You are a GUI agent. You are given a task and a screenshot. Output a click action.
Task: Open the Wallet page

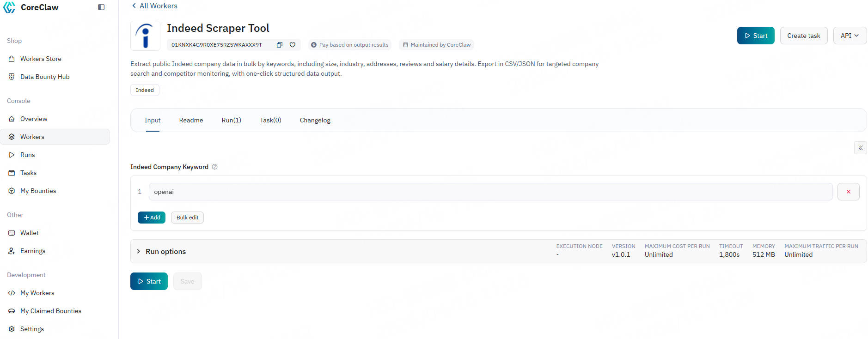tap(30, 233)
